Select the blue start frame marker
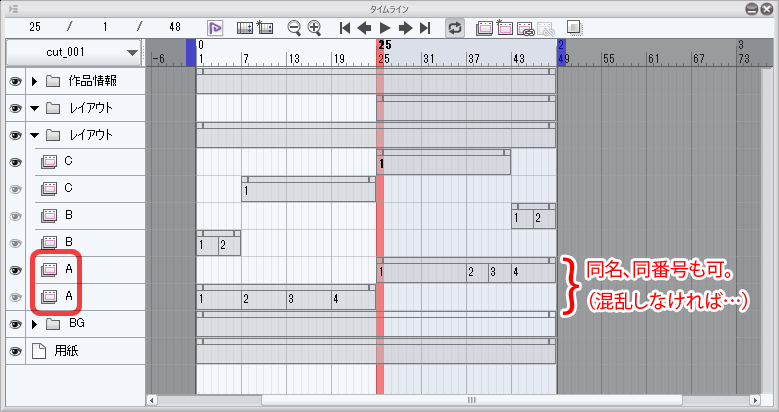The width and height of the screenshot is (779, 412). point(191,53)
